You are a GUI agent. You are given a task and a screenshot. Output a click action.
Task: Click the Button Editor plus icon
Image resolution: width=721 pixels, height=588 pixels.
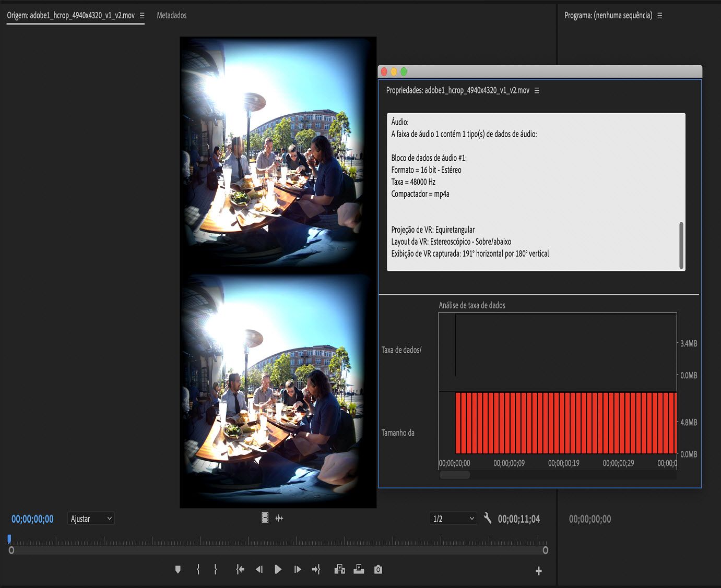pos(538,571)
